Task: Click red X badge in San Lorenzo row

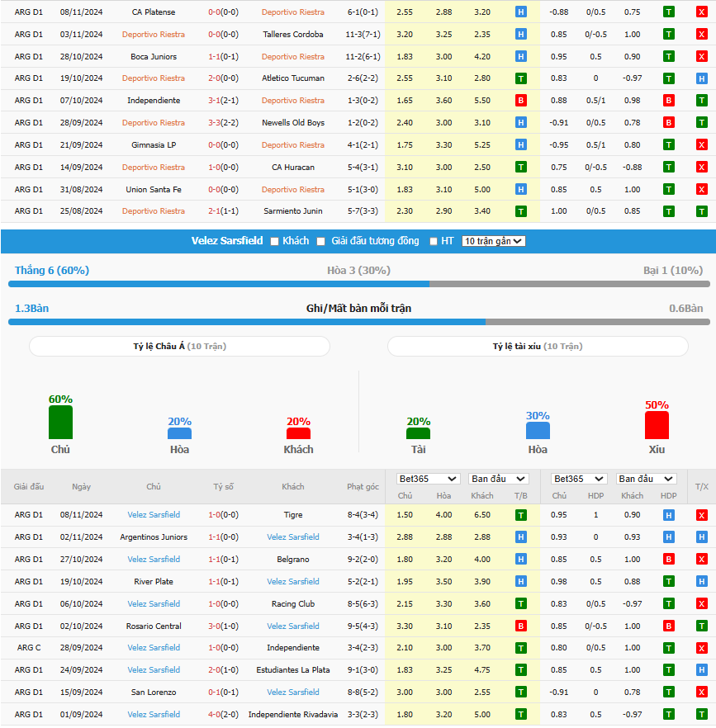Action: click(702, 693)
